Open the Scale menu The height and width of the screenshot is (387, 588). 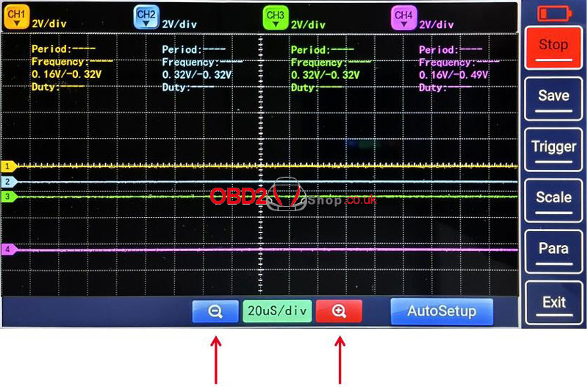click(x=553, y=199)
